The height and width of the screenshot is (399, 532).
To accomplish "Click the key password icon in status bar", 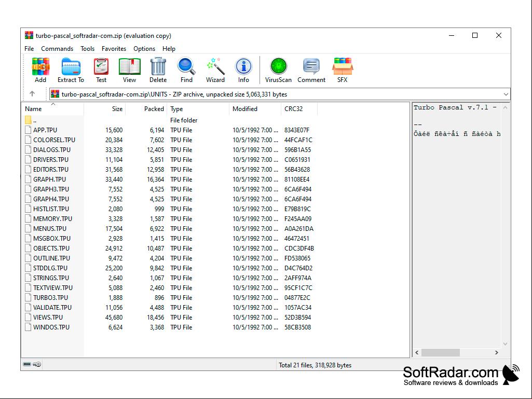I will point(37,364).
